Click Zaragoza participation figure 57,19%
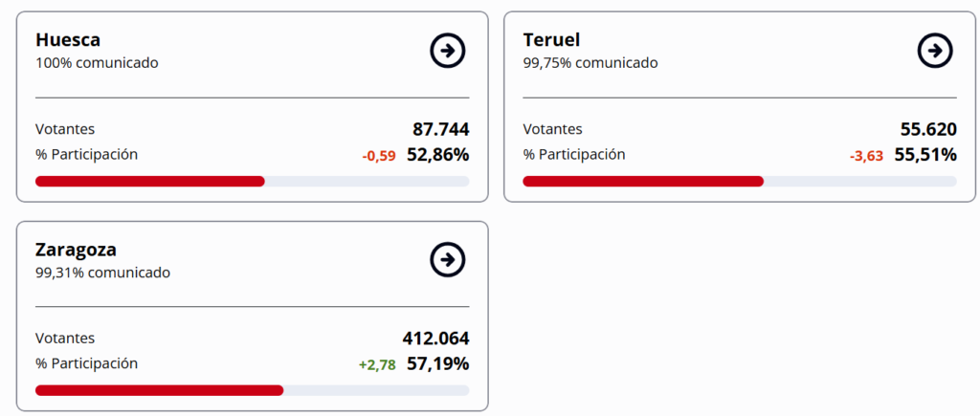The width and height of the screenshot is (980, 416). pos(438,364)
